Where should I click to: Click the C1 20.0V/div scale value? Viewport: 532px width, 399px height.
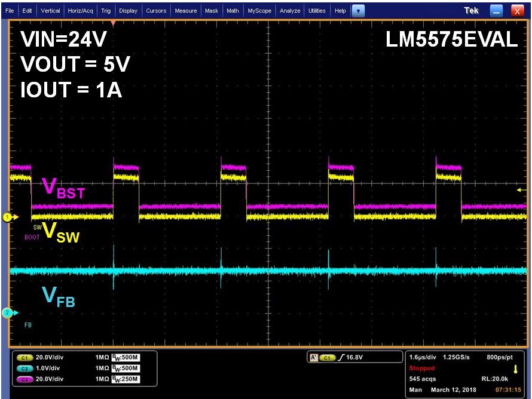50,357
